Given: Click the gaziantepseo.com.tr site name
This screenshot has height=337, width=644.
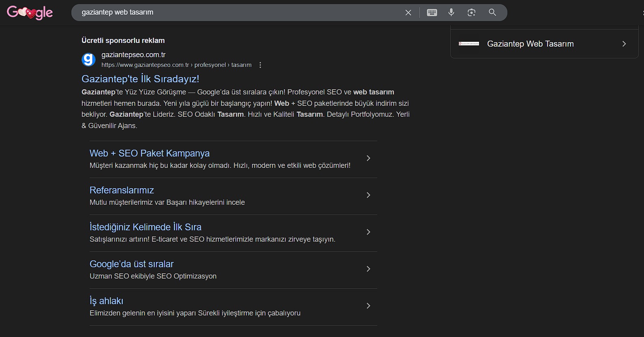Looking at the screenshot, I should click(133, 55).
